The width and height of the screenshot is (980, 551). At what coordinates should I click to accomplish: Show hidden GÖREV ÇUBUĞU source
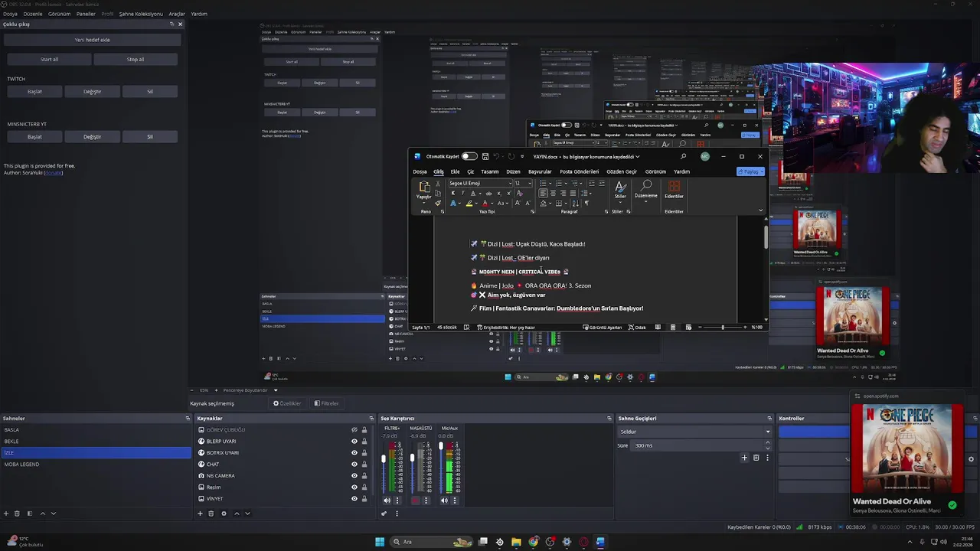[x=354, y=430]
